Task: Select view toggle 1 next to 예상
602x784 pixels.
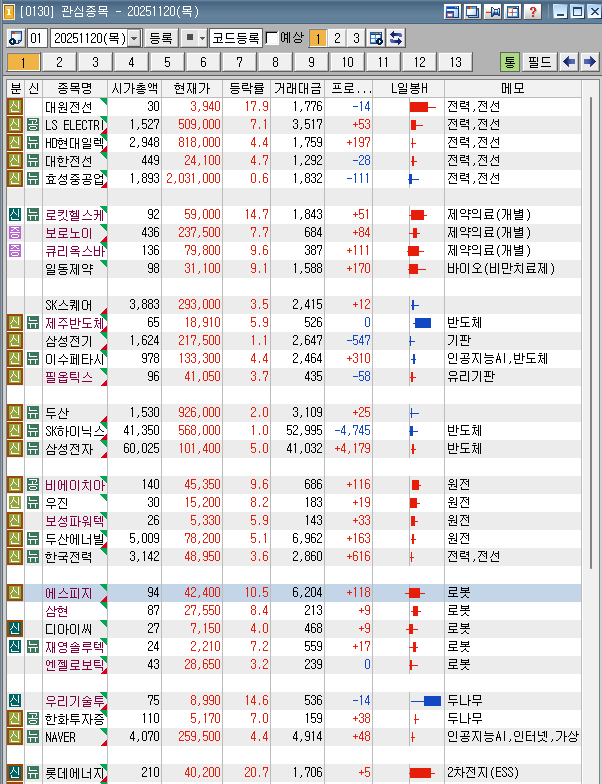Action: click(x=318, y=38)
